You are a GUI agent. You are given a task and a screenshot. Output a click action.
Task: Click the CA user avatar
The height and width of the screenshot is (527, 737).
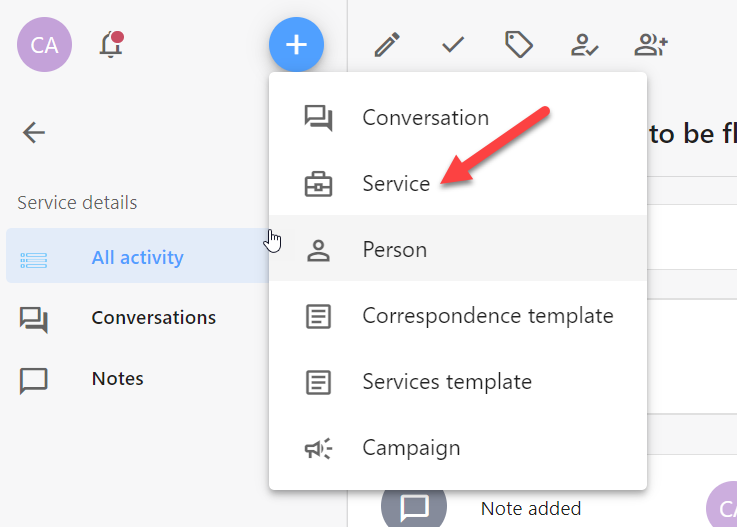[x=45, y=45]
